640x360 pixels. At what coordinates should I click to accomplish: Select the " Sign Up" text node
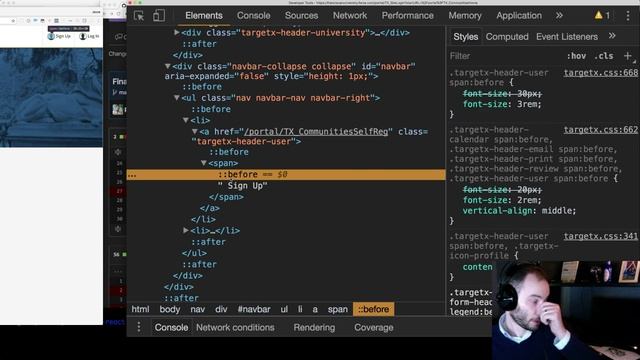[242, 186]
